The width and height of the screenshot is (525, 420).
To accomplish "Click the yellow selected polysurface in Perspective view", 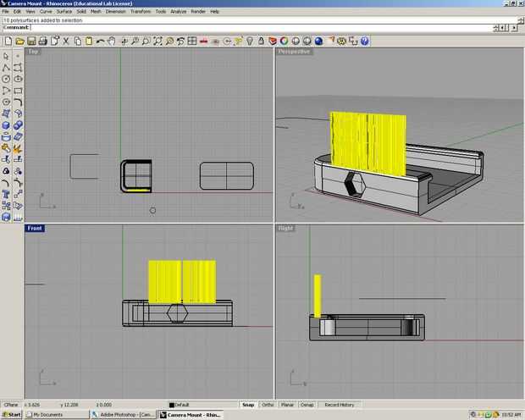I will [x=368, y=144].
